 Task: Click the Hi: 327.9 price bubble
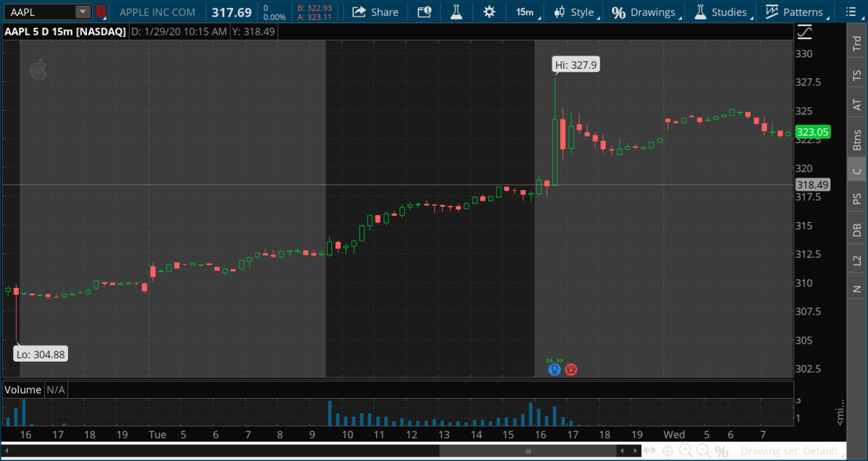(576, 64)
